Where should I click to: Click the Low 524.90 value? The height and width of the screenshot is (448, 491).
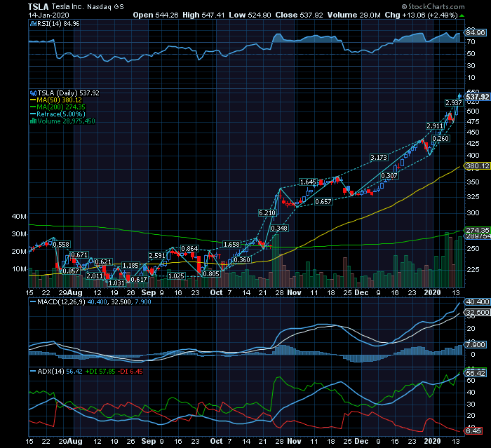click(x=250, y=15)
